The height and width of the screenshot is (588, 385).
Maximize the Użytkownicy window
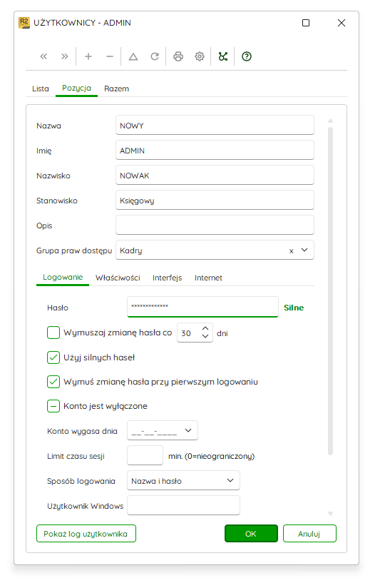(x=306, y=23)
